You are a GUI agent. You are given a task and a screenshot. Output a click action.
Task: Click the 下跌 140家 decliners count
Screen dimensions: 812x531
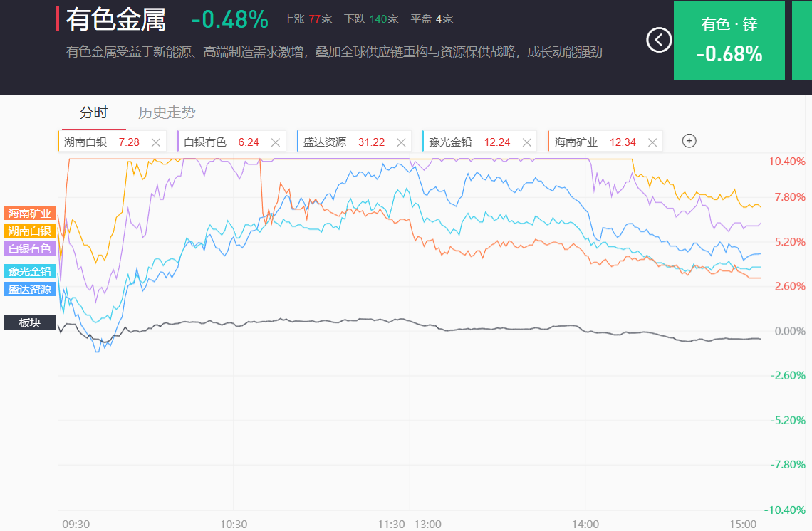(x=371, y=19)
